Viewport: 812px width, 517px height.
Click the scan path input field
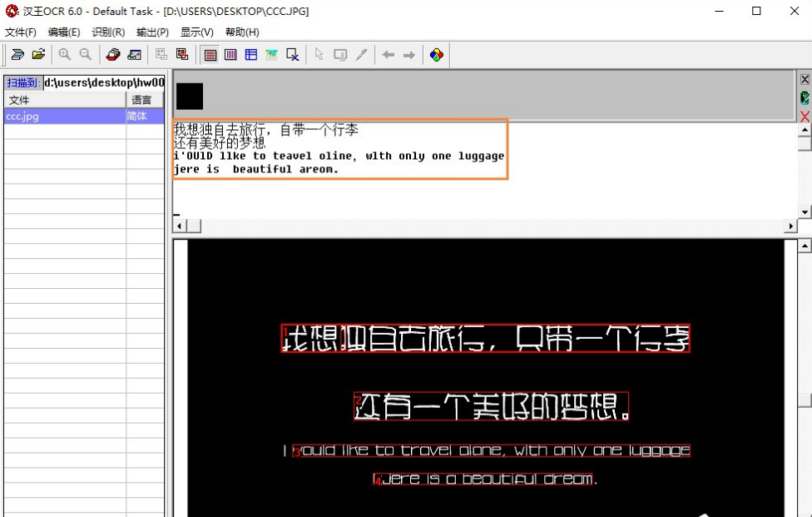[x=104, y=82]
